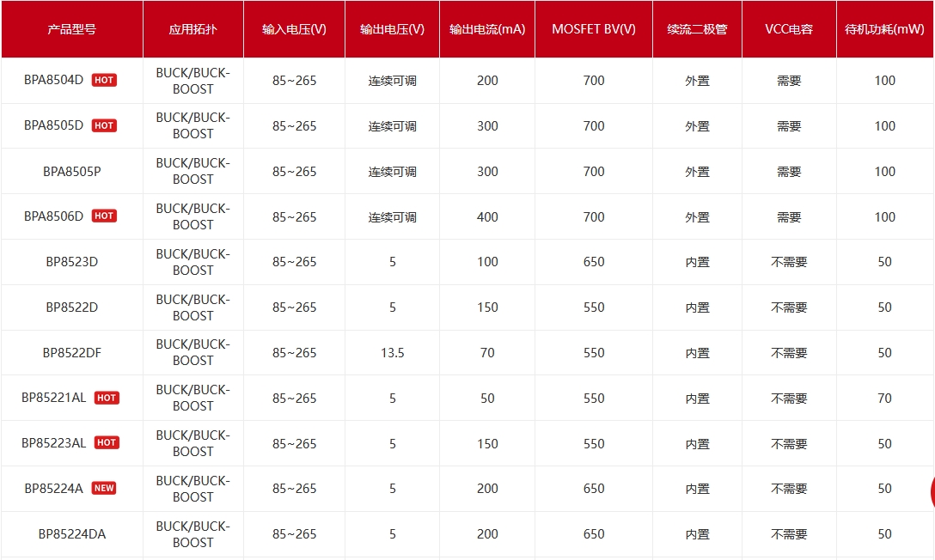Click the 产品型号 column header
This screenshot has height=560, width=935.
72,29
